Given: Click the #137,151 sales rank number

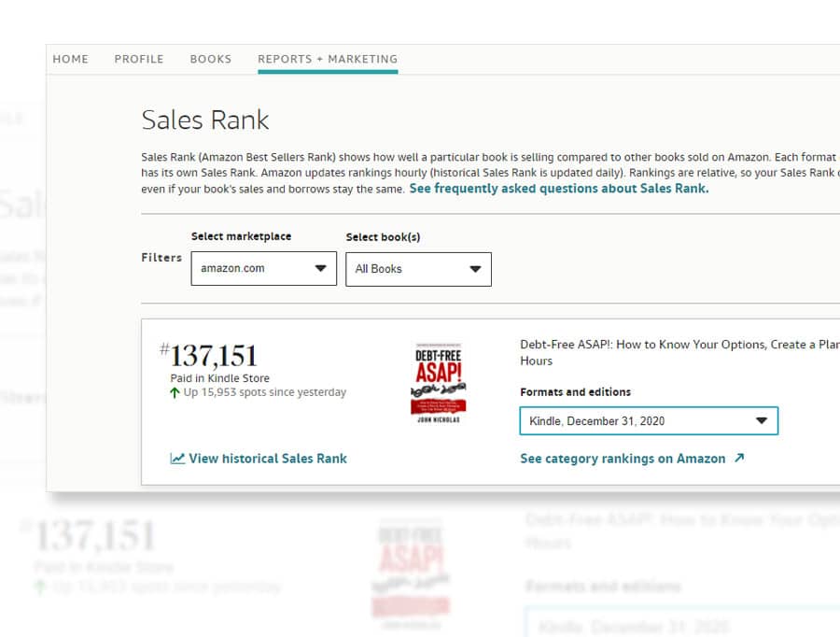Looking at the screenshot, I should [x=208, y=356].
